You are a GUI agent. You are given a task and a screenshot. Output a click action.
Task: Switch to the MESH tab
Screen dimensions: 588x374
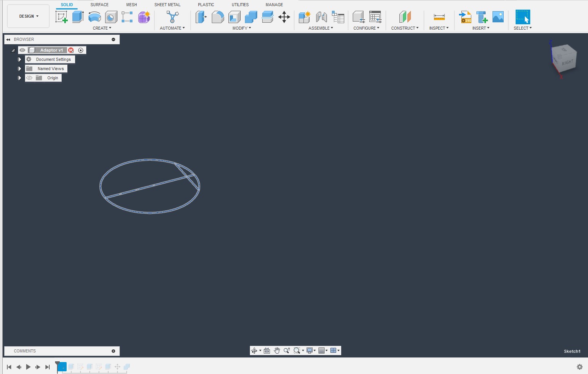click(x=132, y=5)
